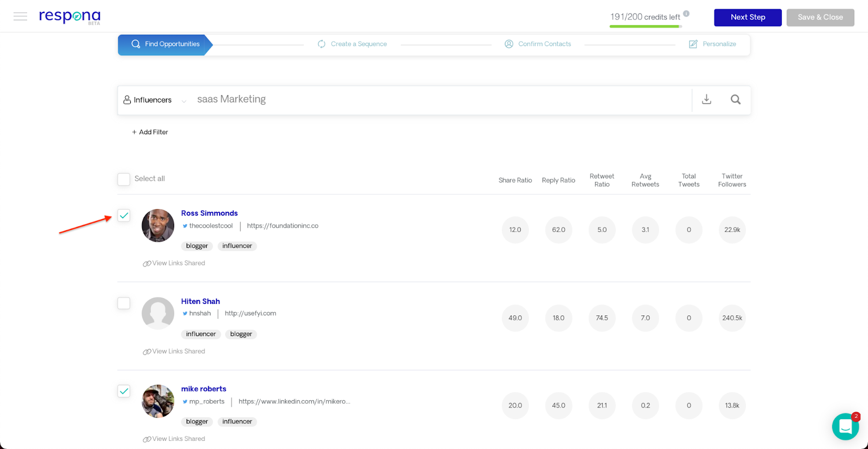868x449 pixels.
Task: Click the Save & Close button
Action: [x=820, y=17]
